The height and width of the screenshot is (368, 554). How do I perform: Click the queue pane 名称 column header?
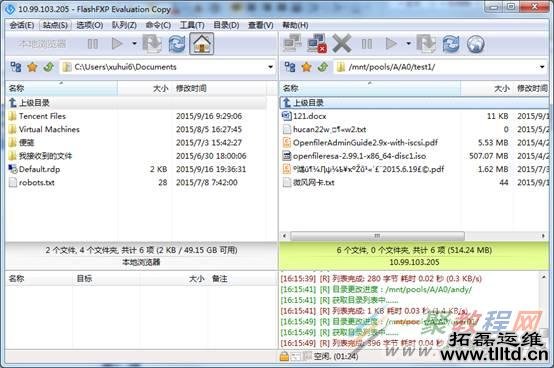[x=39, y=279]
